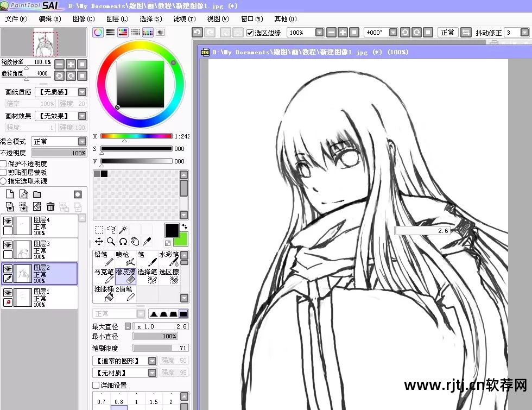Click the black foreground color swatch
The height and width of the screenshot is (410, 532).
point(172,230)
